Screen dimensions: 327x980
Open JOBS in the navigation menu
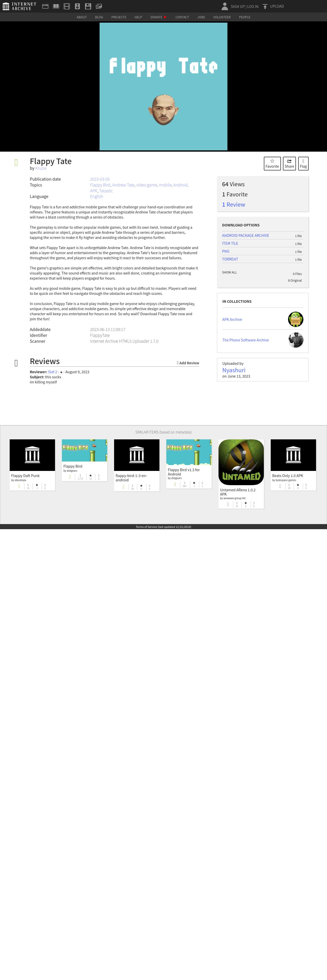[x=201, y=17]
